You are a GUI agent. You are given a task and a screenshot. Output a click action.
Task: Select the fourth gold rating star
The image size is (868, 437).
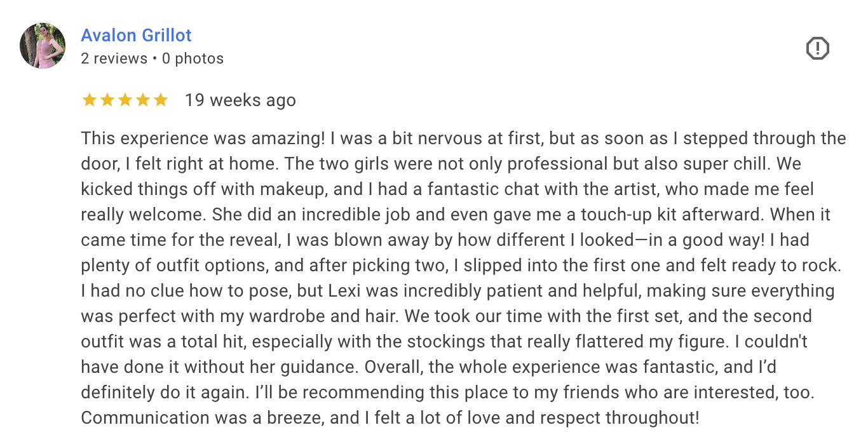(x=143, y=100)
